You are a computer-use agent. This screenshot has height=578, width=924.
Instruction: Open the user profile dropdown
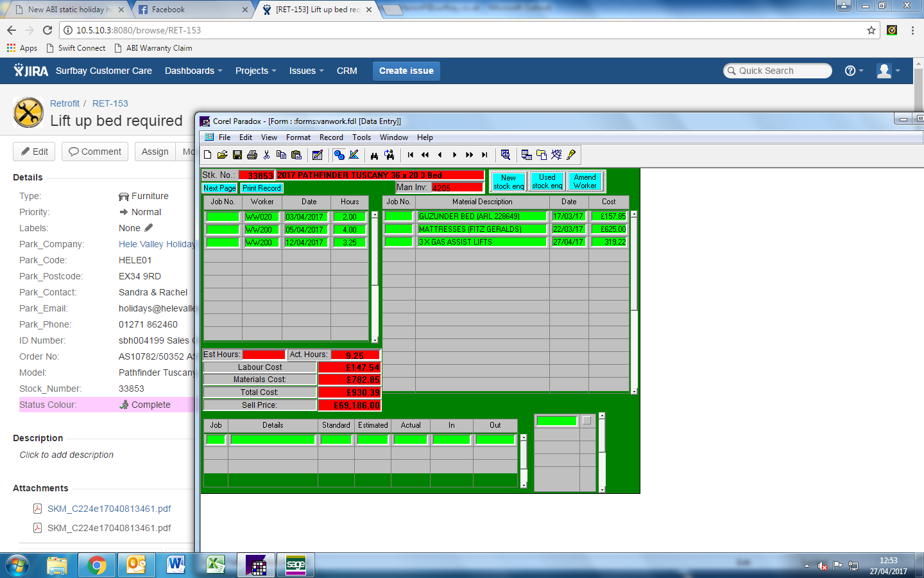[888, 71]
